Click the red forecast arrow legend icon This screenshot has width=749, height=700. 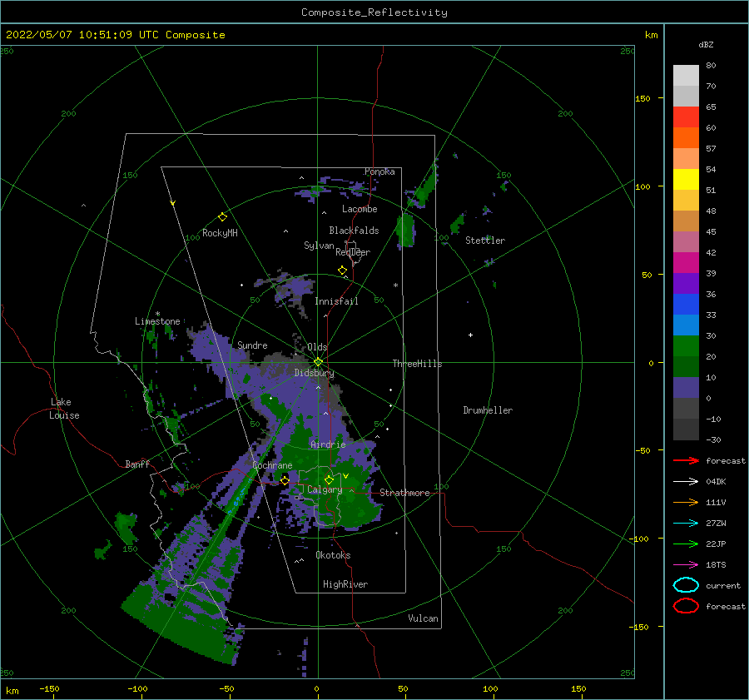pos(686,460)
